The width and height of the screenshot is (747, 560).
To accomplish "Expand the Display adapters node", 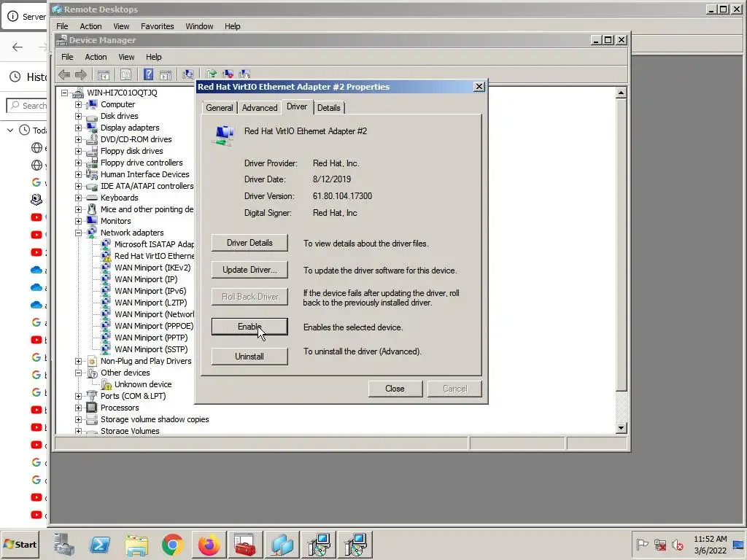I will [78, 128].
